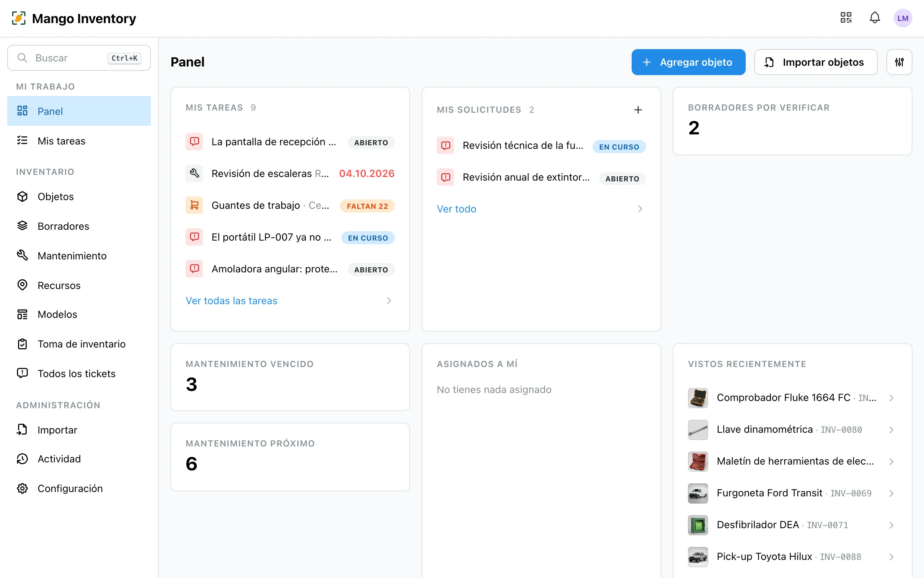Click the Ctrl+K shortcut hint

point(125,58)
